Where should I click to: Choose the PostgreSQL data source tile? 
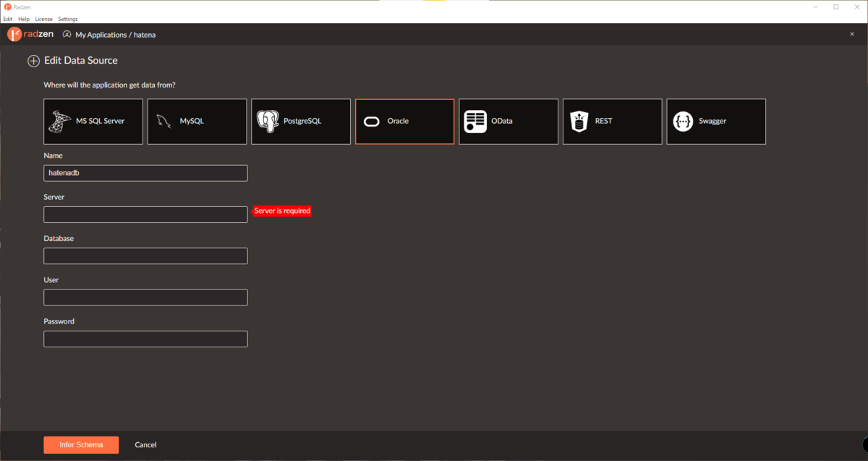301,122
